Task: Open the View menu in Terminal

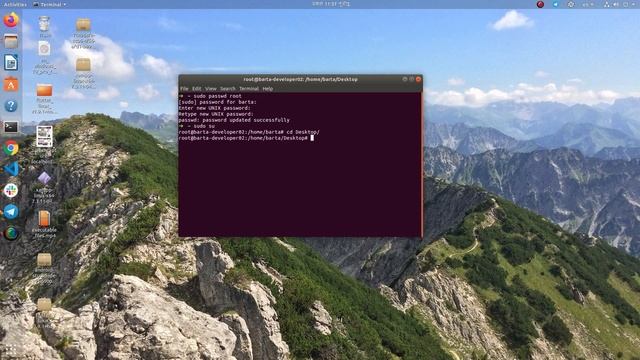Action: [x=211, y=89]
